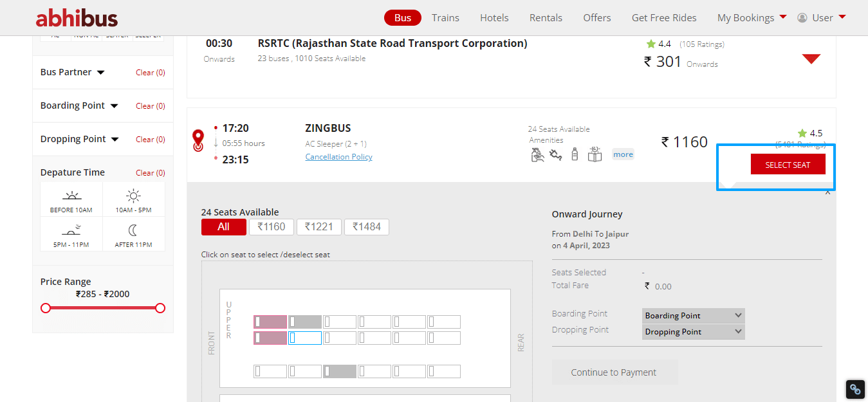Toggle the 10AM - 5PM departure filter
Viewport: 868px width, 402px height.
tap(134, 199)
